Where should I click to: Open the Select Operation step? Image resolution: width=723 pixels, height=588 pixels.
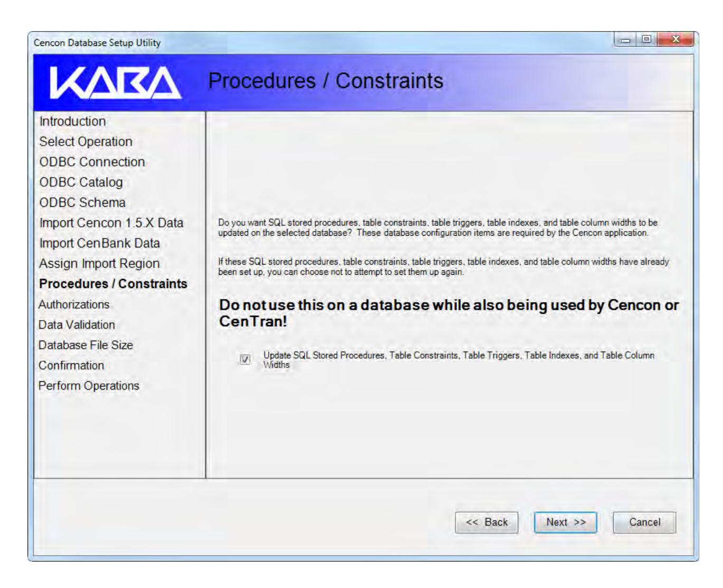point(85,142)
